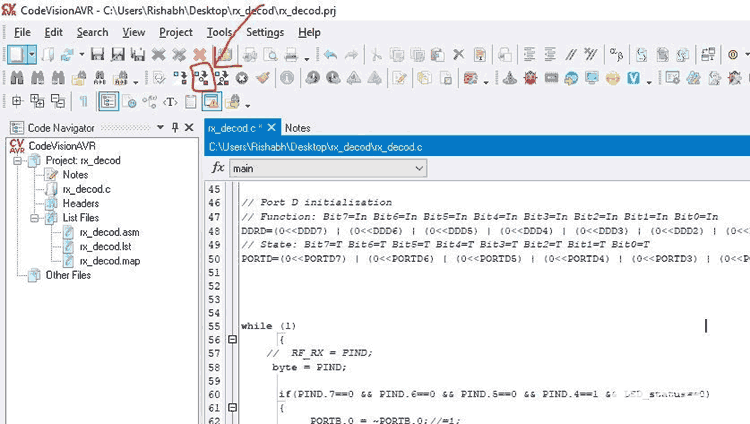750x424 pixels.
Task: Clean up project with the brush icon
Action: pyautogui.click(x=263, y=77)
